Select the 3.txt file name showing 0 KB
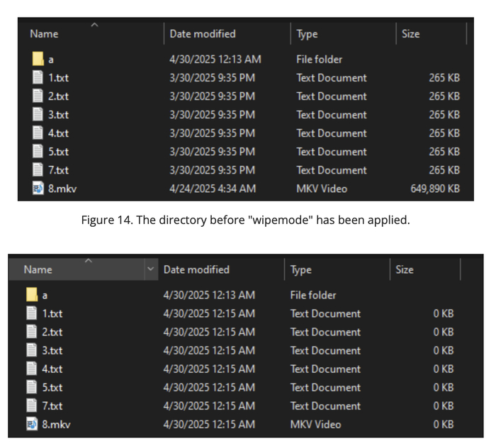Image resolution: width=496 pixels, height=448 pixels. pos(52,350)
